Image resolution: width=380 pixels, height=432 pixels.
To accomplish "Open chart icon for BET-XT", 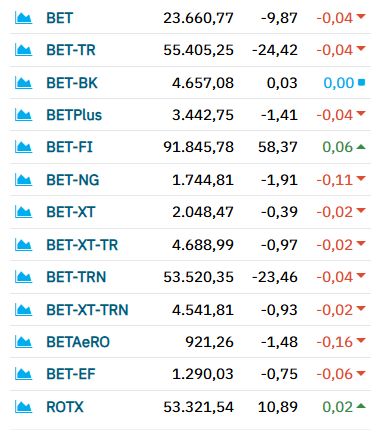I will click(23, 212).
